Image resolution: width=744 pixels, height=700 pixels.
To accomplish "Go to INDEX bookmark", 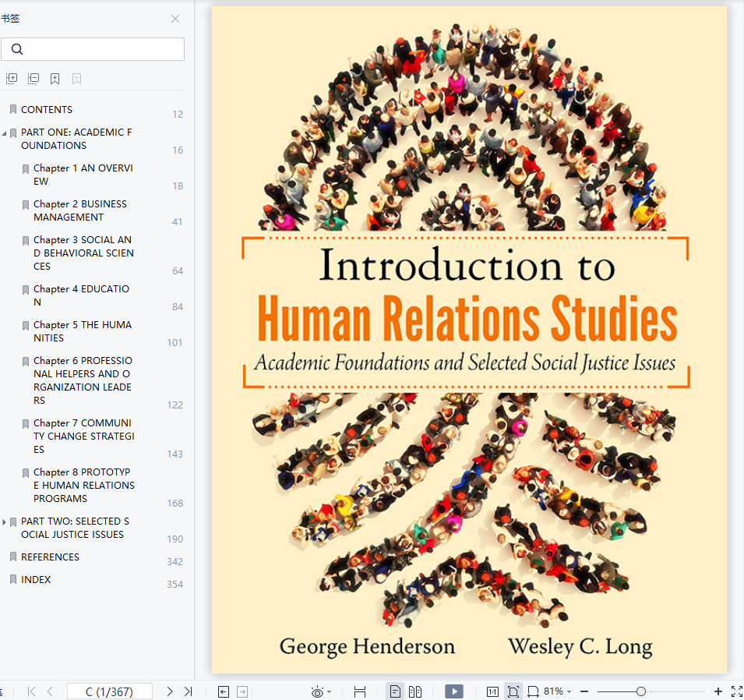I will pos(36,580).
